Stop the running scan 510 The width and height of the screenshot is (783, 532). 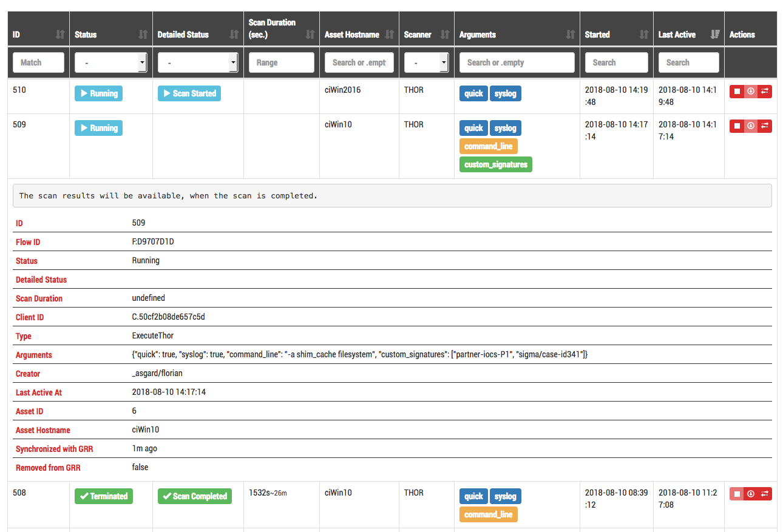tap(737, 92)
